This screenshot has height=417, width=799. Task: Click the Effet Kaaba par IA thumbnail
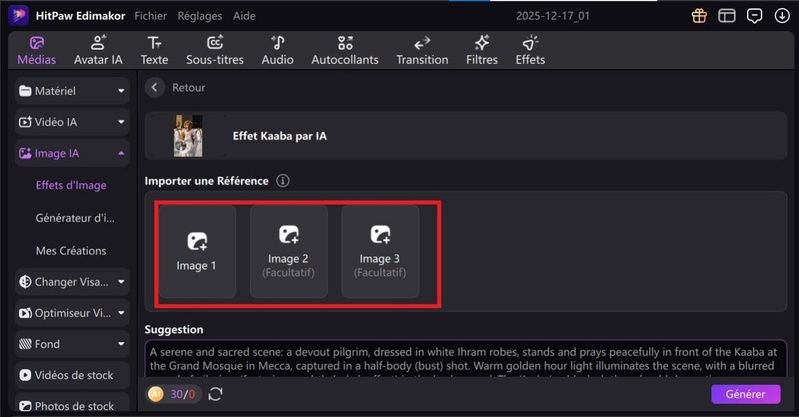pos(188,136)
